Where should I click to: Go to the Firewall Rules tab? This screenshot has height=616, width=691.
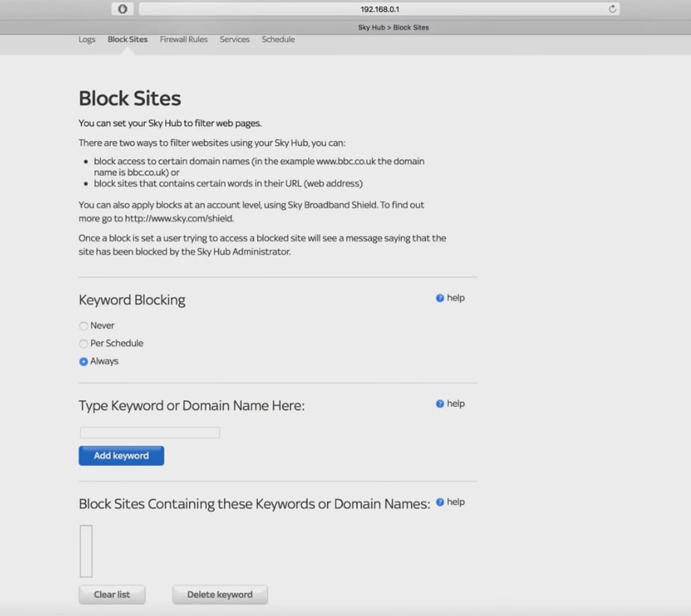184,40
